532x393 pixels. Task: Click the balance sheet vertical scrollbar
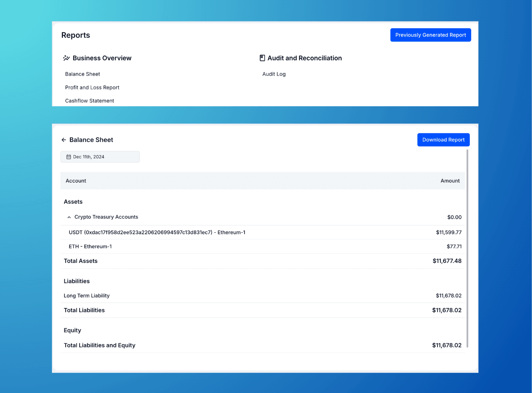tap(467, 248)
